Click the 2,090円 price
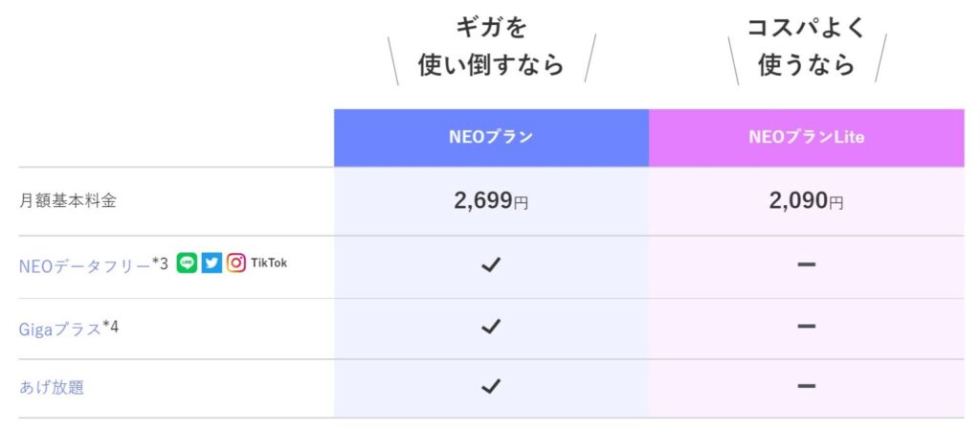Viewport: 980px width, 434px height. pos(806,201)
